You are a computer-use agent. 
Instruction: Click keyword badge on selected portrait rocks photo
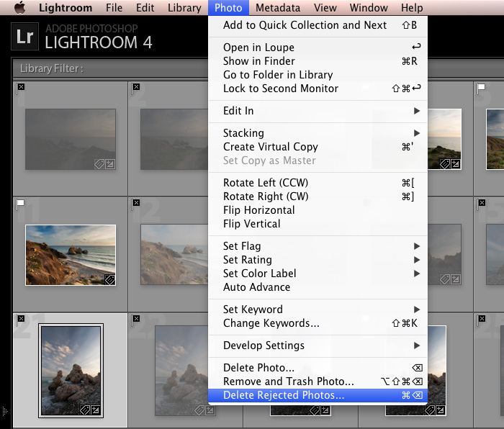[85, 410]
